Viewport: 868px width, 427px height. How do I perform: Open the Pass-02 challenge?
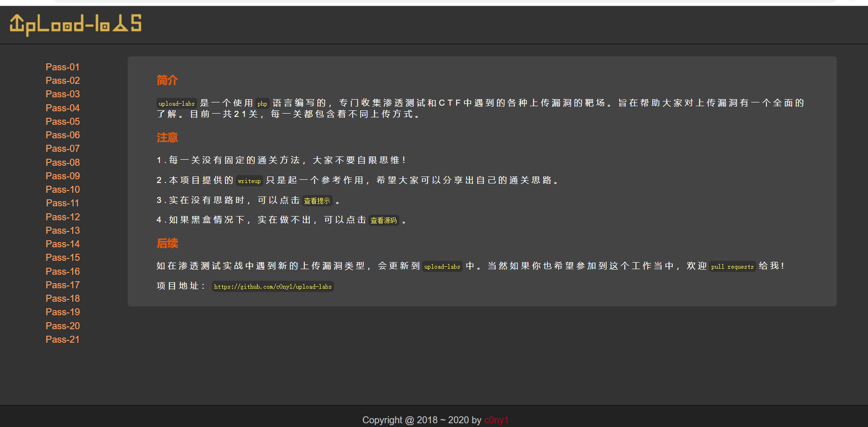(62, 81)
